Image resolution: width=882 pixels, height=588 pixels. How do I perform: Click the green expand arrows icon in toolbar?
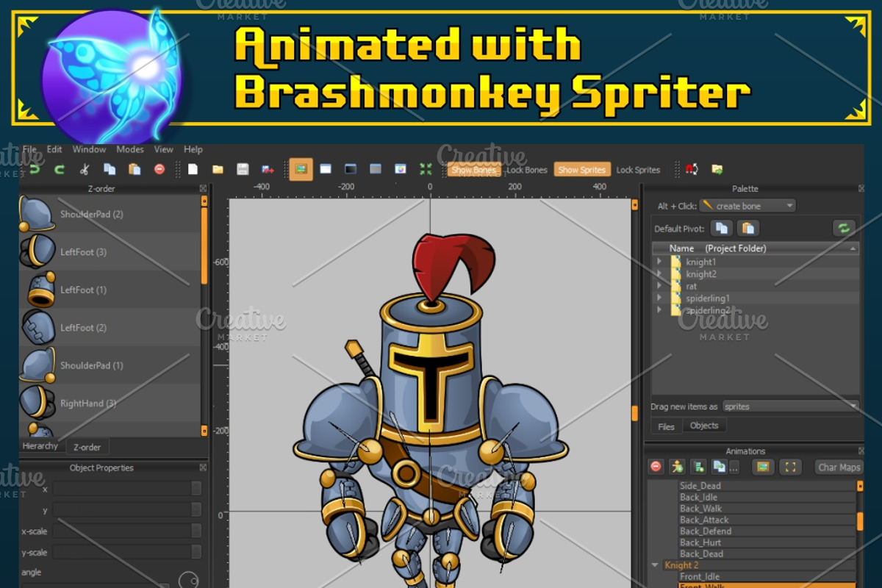426,170
